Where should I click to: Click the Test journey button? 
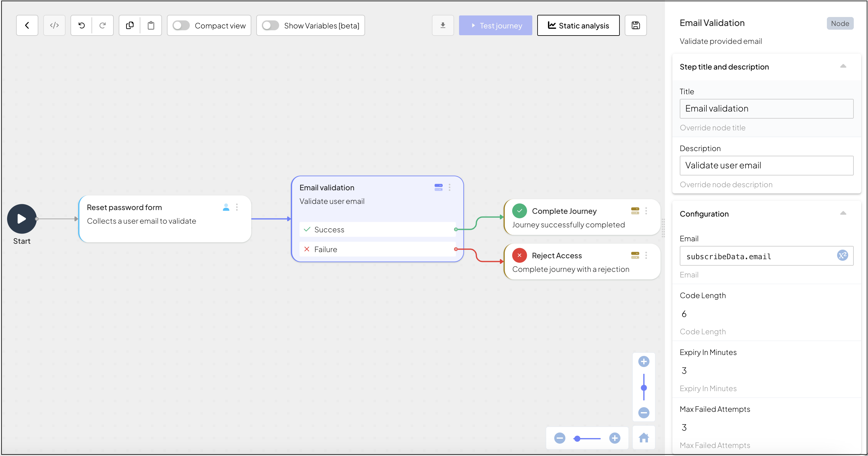(495, 25)
